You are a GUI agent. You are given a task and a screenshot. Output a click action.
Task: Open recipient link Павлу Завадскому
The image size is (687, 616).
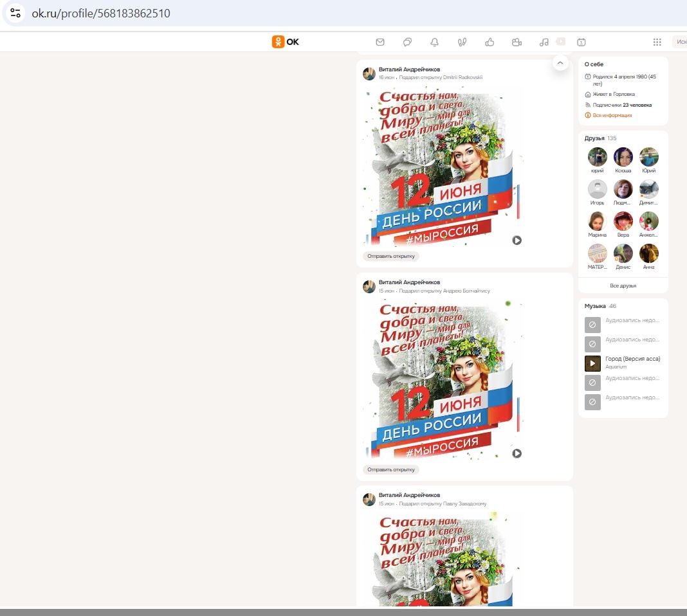click(464, 503)
